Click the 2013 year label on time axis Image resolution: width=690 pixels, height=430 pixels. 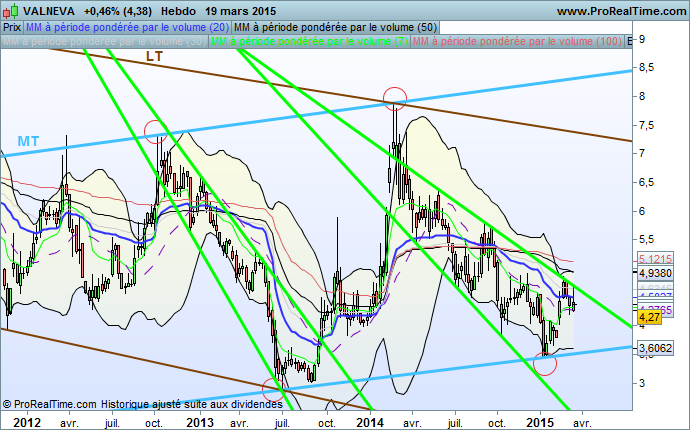(x=200, y=423)
